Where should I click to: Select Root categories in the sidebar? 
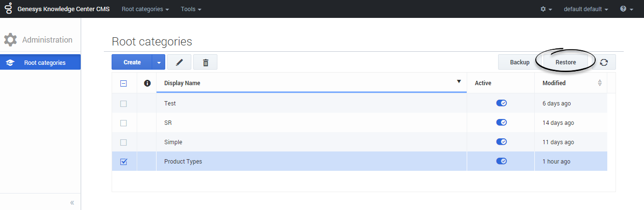40,62
